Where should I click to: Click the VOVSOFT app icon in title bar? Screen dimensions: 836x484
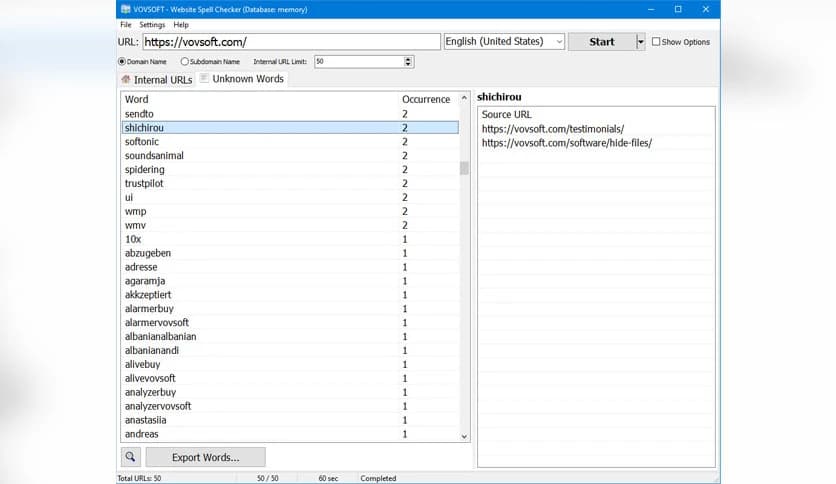tap(125, 9)
